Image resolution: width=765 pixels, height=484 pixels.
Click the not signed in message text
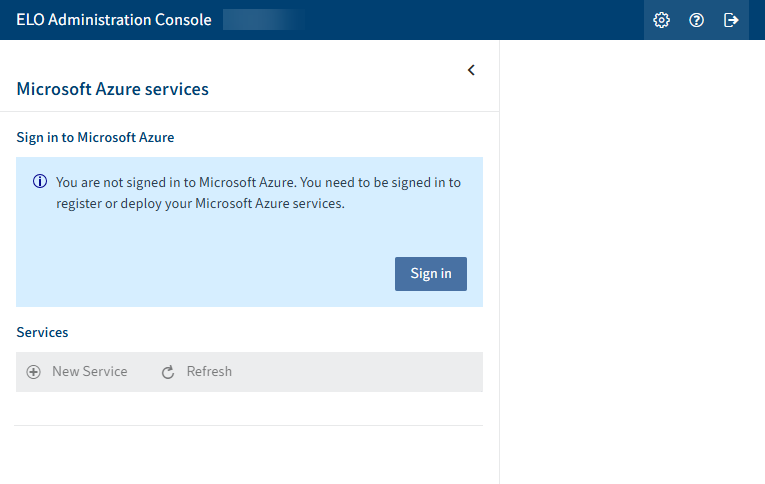point(258,193)
